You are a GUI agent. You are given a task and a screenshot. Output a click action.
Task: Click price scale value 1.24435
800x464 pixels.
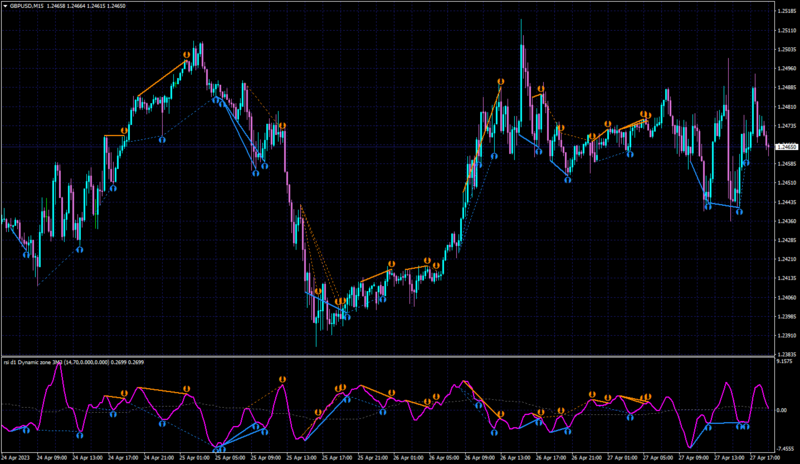click(x=786, y=202)
